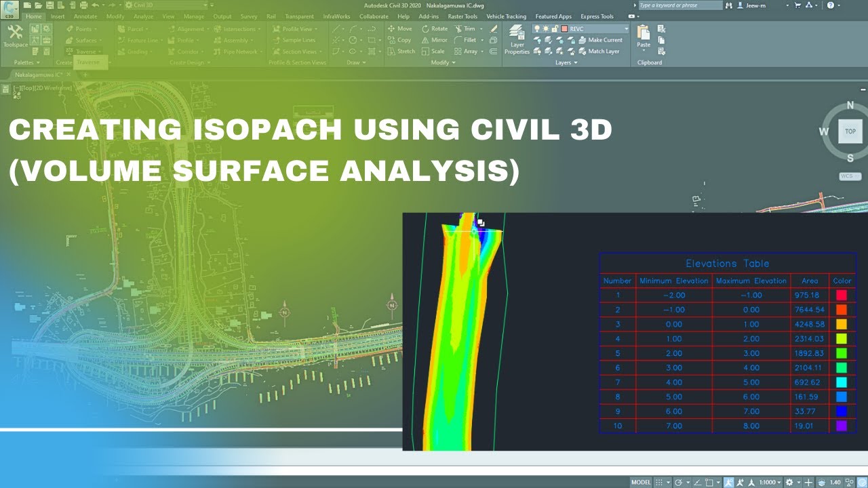868x488 pixels.
Task: Click the Paste clipboard icon
Action: click(644, 33)
